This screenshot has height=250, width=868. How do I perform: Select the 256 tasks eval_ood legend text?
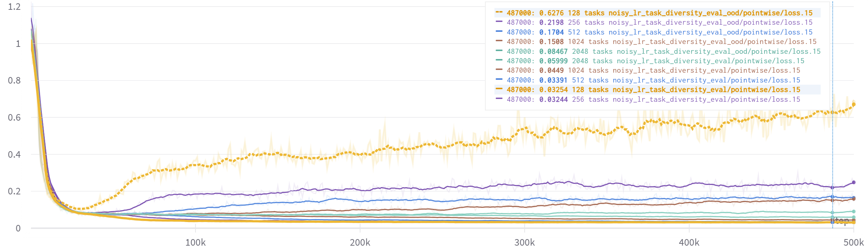[x=659, y=23]
